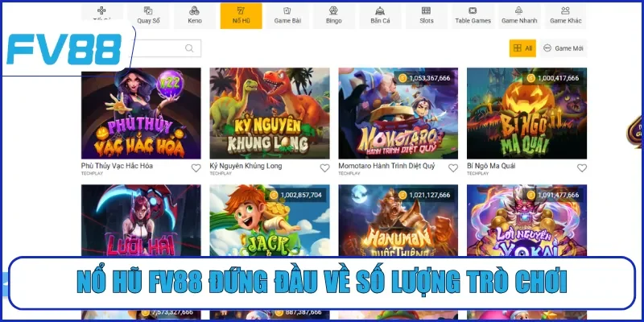Screen dimensions: 644x322
Task: Click the Slots machine icon
Action: 427,10
